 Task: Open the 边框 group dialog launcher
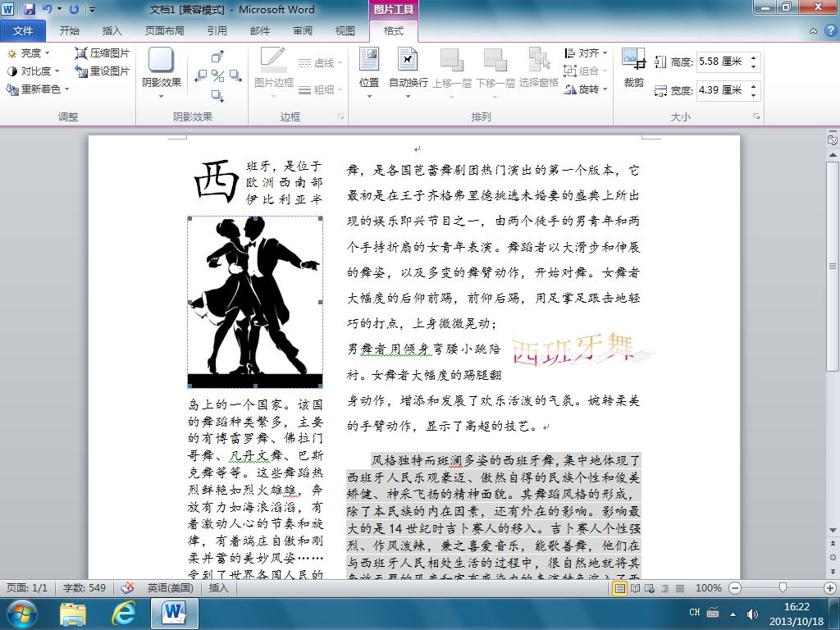point(340,116)
